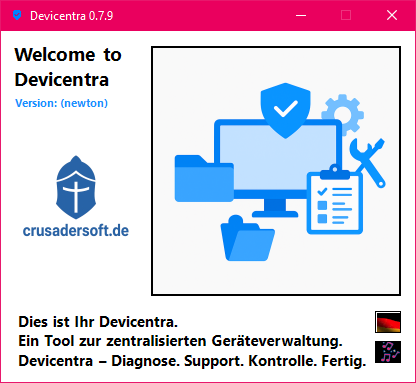Click the 'Dies ist Ihr Devicentra.' text line
This screenshot has height=383, width=416.
point(98,322)
